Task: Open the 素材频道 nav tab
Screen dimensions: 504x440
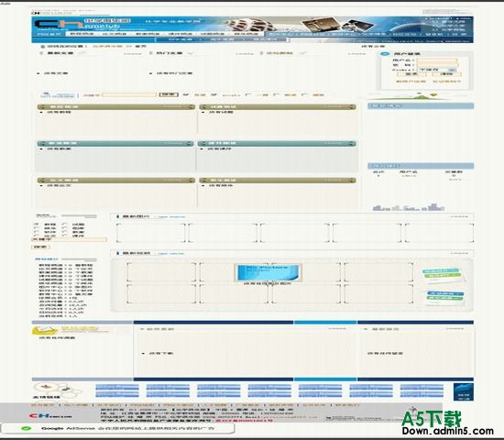Action: point(246,34)
